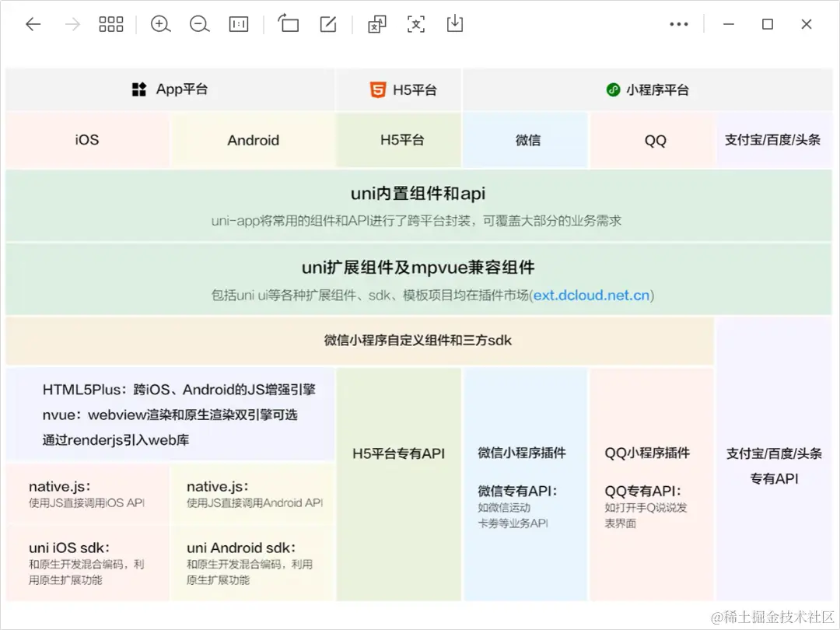Select the H5平台 header label
The height and width of the screenshot is (630, 840).
(415, 90)
